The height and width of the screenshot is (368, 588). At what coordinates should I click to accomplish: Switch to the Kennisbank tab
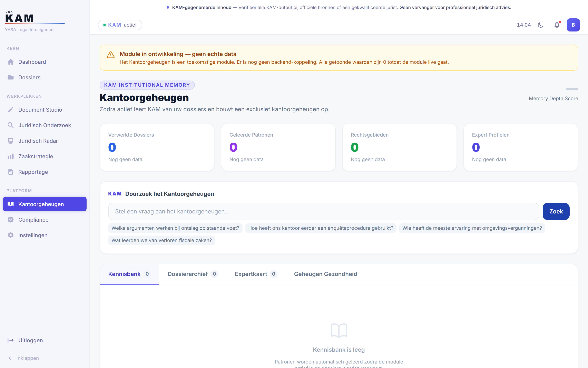[129, 274]
